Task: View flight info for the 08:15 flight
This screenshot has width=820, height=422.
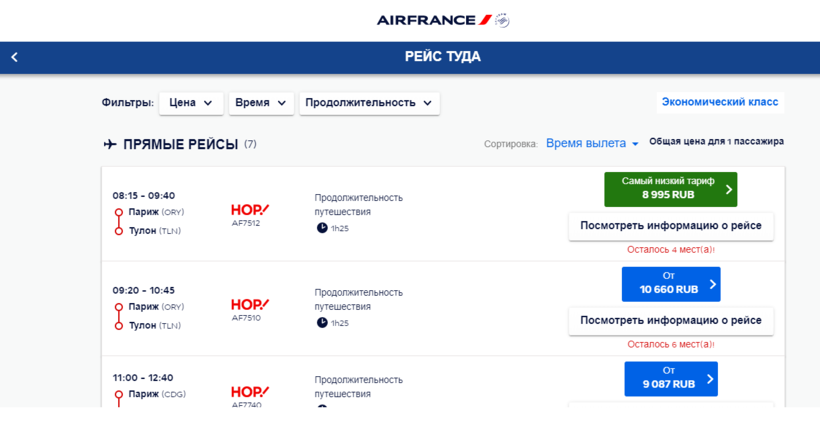Action: pos(670,226)
